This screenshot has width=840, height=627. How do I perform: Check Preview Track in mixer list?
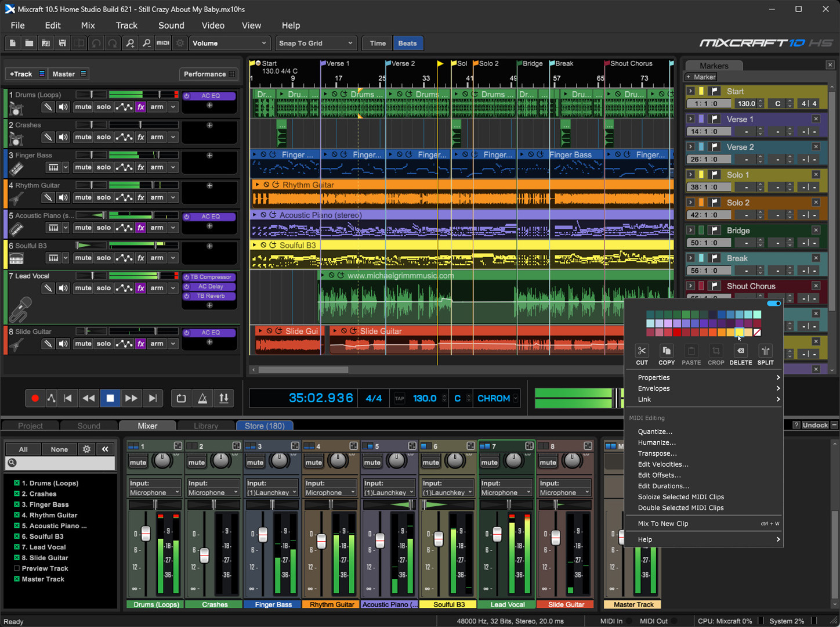17,568
